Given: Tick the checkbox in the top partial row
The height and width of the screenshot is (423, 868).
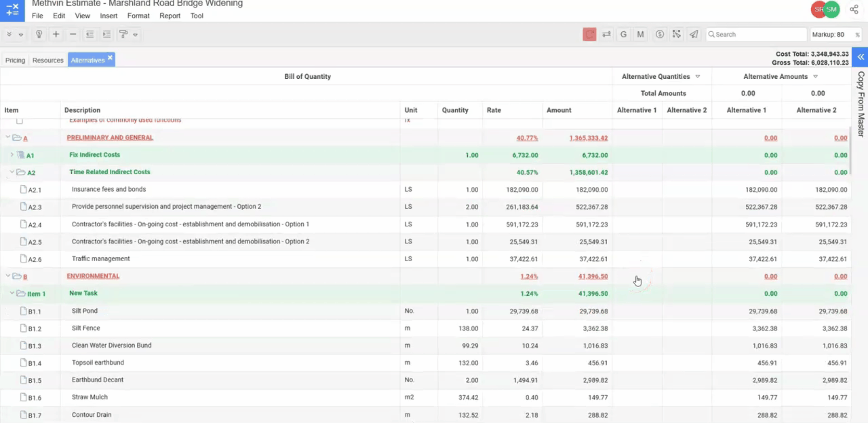Looking at the screenshot, I should tap(20, 121).
